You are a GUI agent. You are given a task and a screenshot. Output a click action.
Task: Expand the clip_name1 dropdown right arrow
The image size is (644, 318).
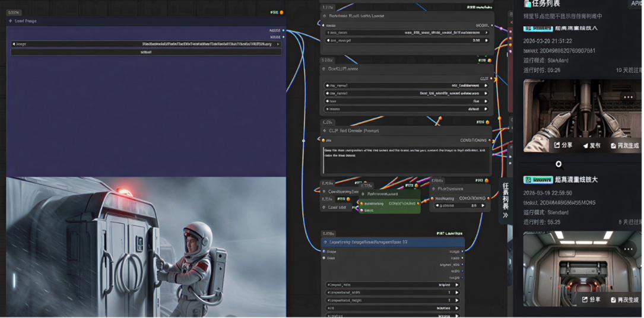486,85
